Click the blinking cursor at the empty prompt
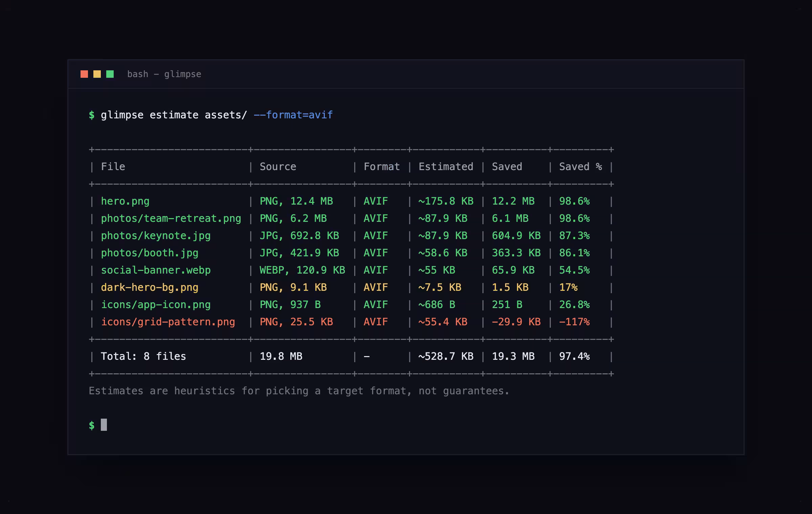The height and width of the screenshot is (514, 812). coord(104,425)
